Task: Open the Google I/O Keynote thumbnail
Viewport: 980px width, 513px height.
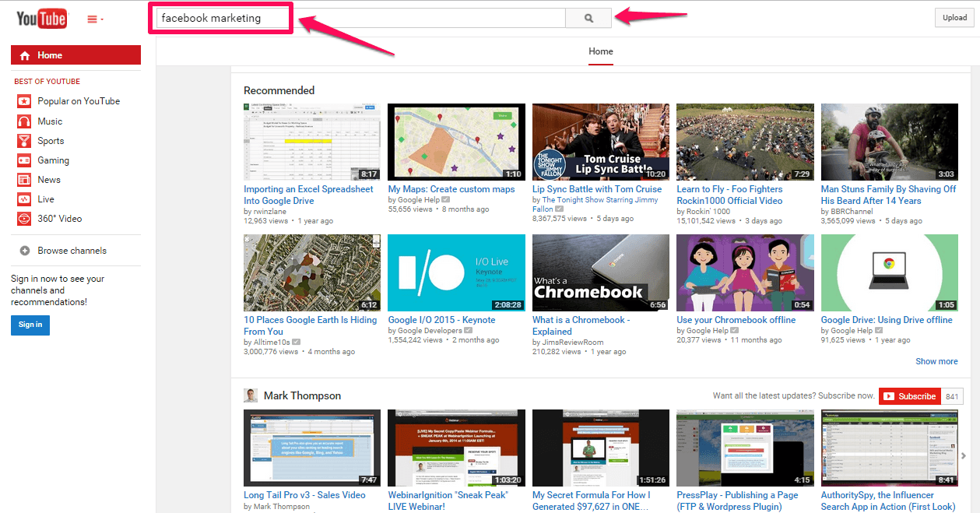Action: point(456,273)
